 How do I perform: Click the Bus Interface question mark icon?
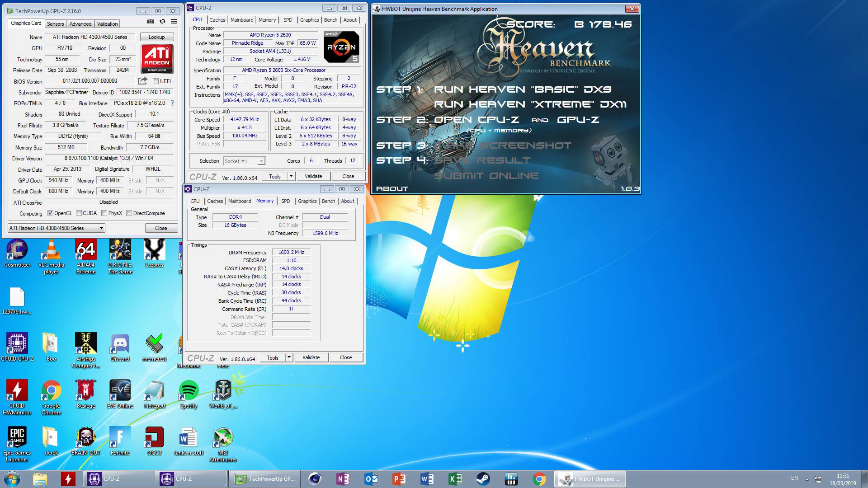172,103
